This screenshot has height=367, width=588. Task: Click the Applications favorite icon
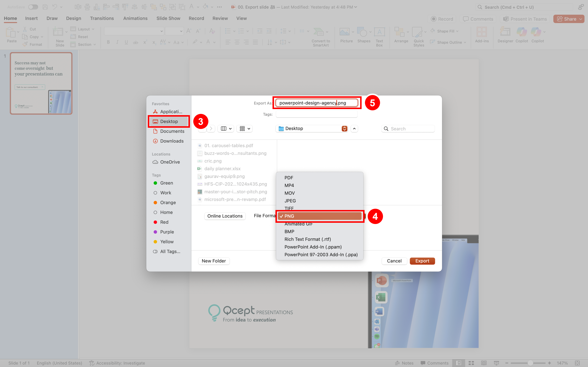pos(155,112)
